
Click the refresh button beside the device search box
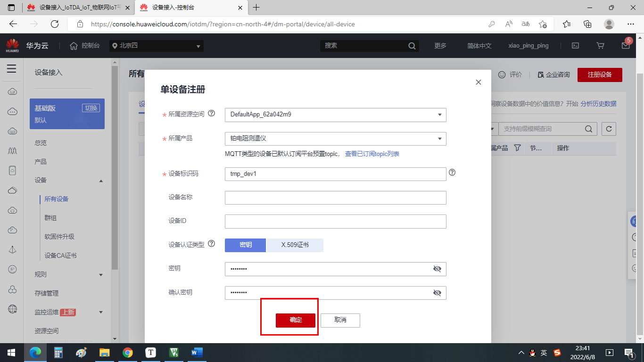click(609, 129)
